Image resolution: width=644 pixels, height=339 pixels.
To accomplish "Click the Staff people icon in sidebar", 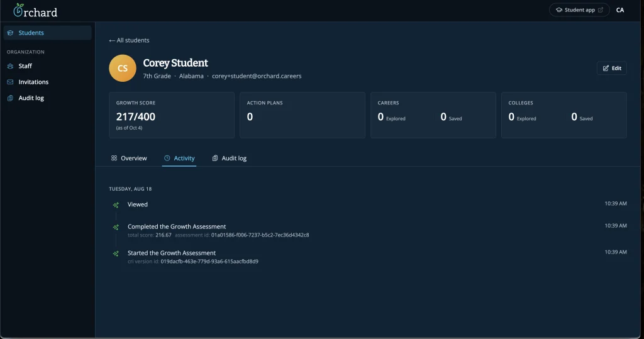I will [10, 66].
